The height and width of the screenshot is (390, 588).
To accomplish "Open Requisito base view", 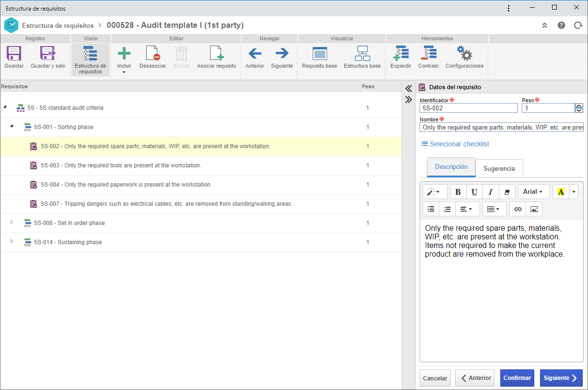I will (319, 53).
